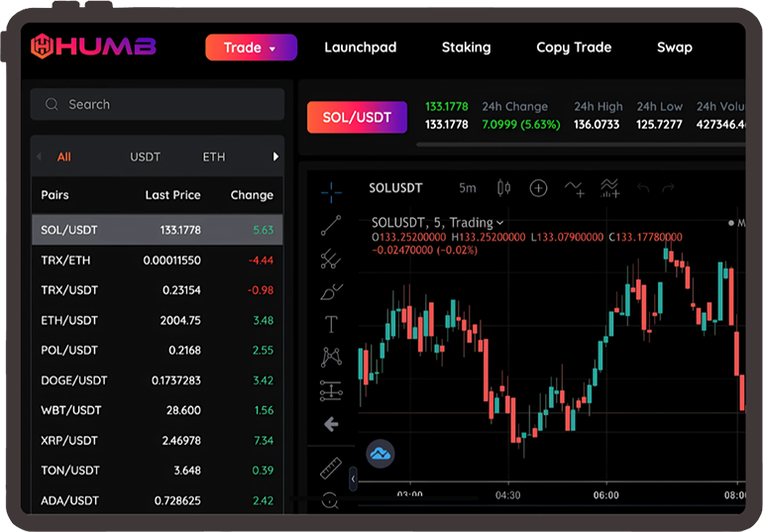The image size is (763, 532).
Task: Open the Trade dropdown menu
Action: [251, 48]
